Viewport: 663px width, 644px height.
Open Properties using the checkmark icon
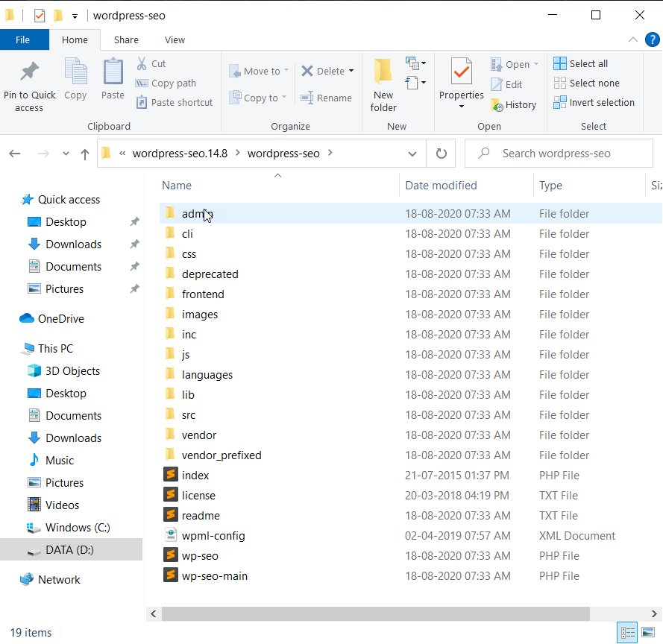(462, 71)
